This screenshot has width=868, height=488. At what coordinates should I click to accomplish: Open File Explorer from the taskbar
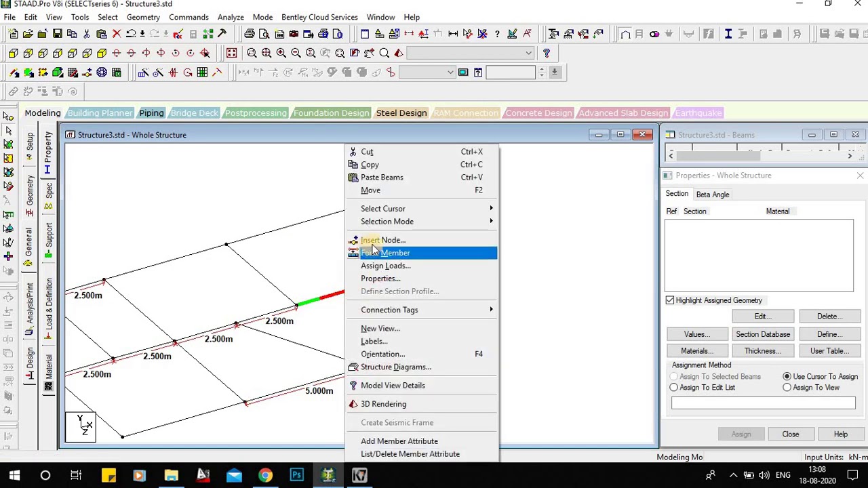pos(172,475)
